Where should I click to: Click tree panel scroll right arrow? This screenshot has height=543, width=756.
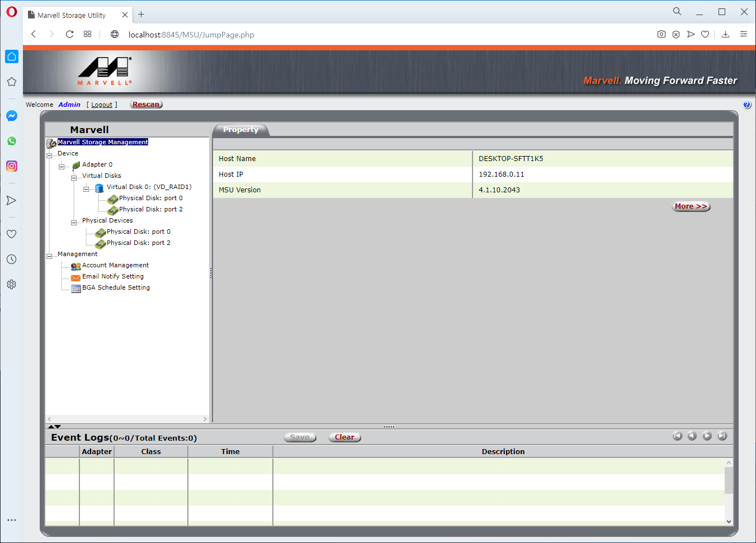[205, 419]
